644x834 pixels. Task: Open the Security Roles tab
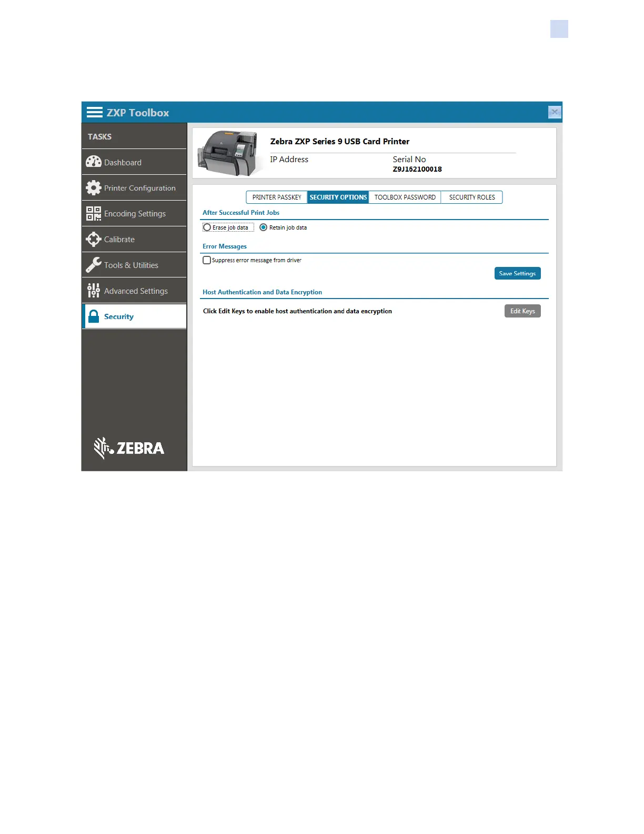(472, 197)
